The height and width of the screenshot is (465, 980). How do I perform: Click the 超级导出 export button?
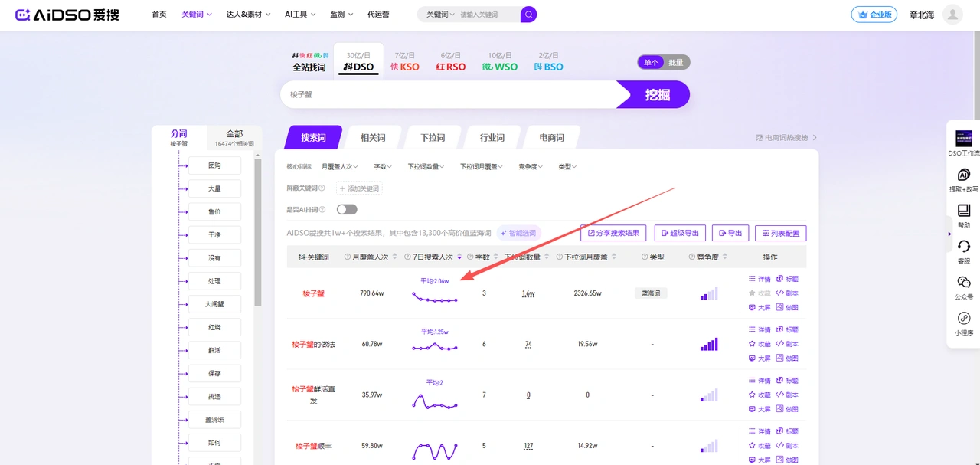pos(681,233)
